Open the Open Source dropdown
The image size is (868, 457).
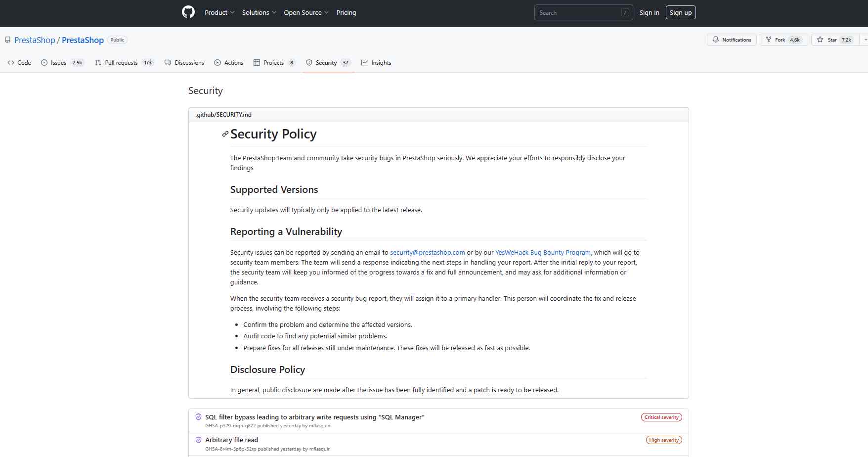tap(306, 12)
